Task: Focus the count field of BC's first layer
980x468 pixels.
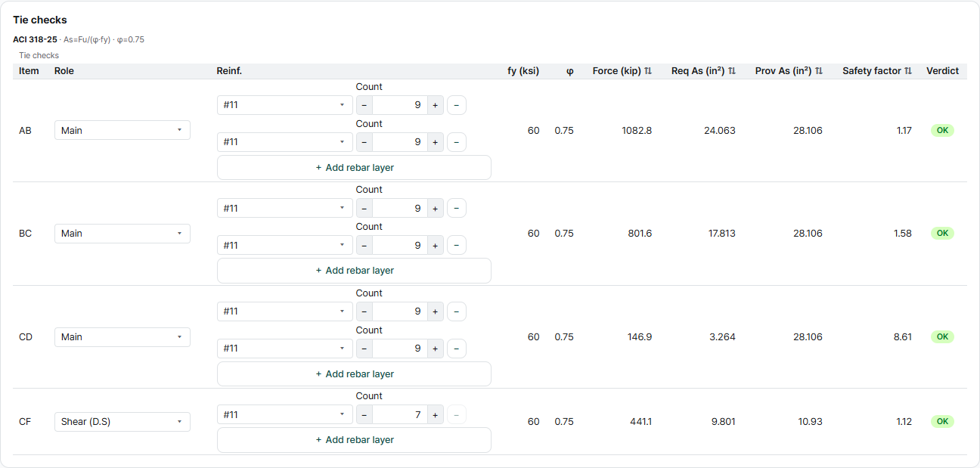Action: 400,208
